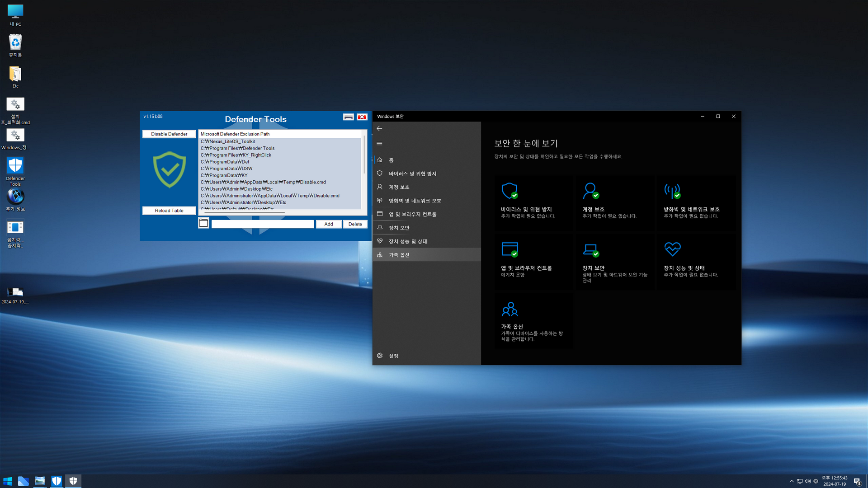Select Home in the sidebar
Screen dimensions: 868x488
pyautogui.click(x=391, y=160)
